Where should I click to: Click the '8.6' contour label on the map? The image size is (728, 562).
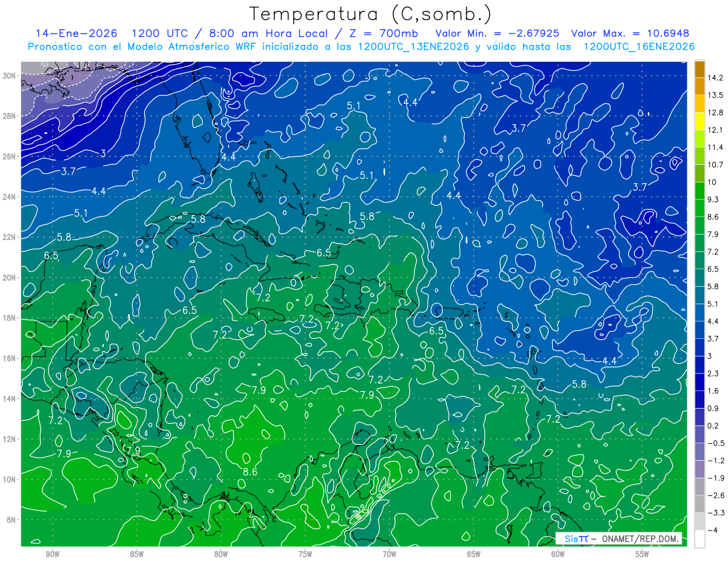point(250,472)
